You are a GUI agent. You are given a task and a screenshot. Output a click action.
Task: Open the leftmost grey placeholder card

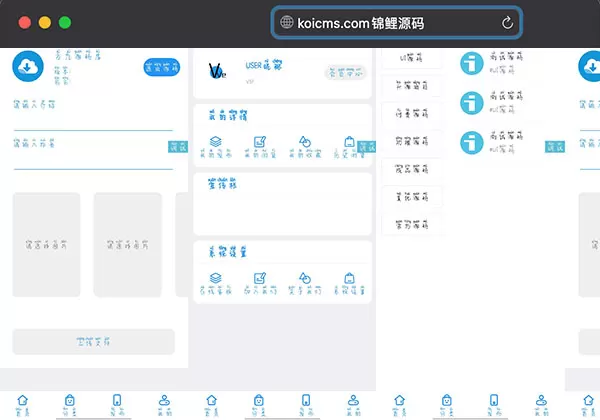(47, 245)
